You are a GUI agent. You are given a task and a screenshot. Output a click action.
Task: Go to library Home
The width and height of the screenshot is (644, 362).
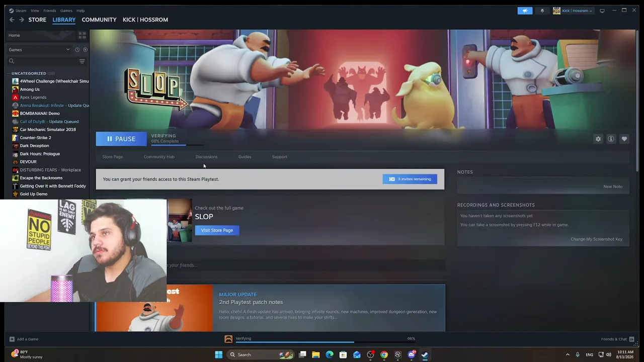[14, 35]
